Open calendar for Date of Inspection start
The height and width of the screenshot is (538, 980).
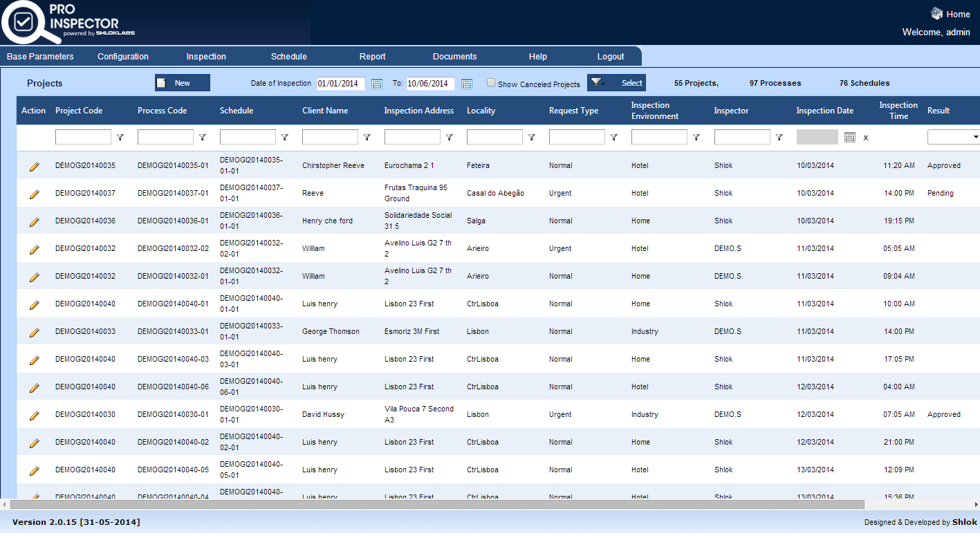point(377,84)
